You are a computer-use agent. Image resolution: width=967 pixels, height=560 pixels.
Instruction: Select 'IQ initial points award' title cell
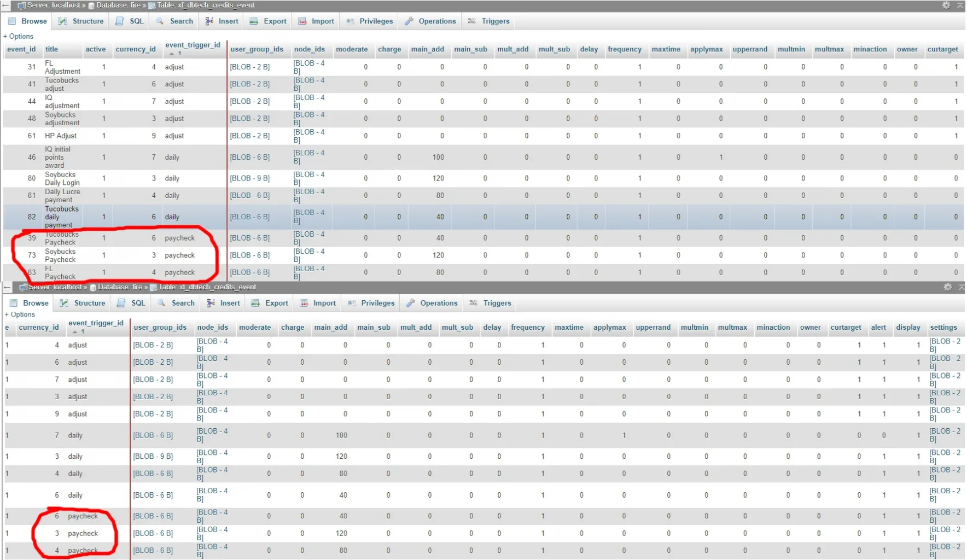[57, 157]
